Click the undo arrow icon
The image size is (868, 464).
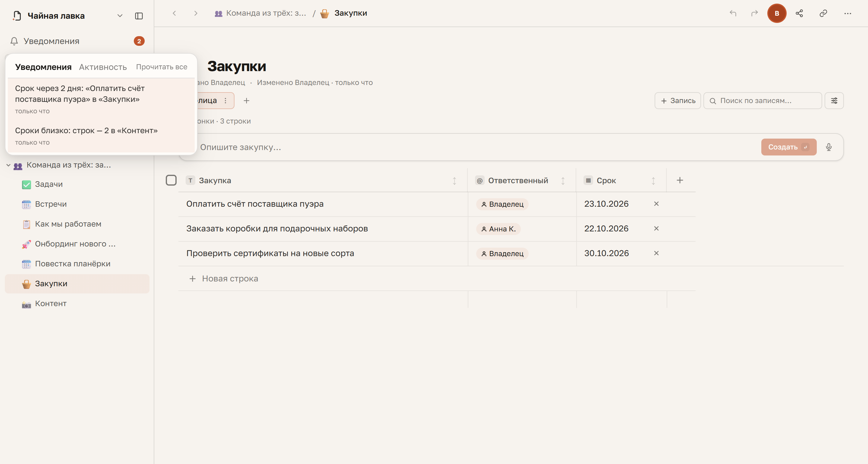[733, 14]
